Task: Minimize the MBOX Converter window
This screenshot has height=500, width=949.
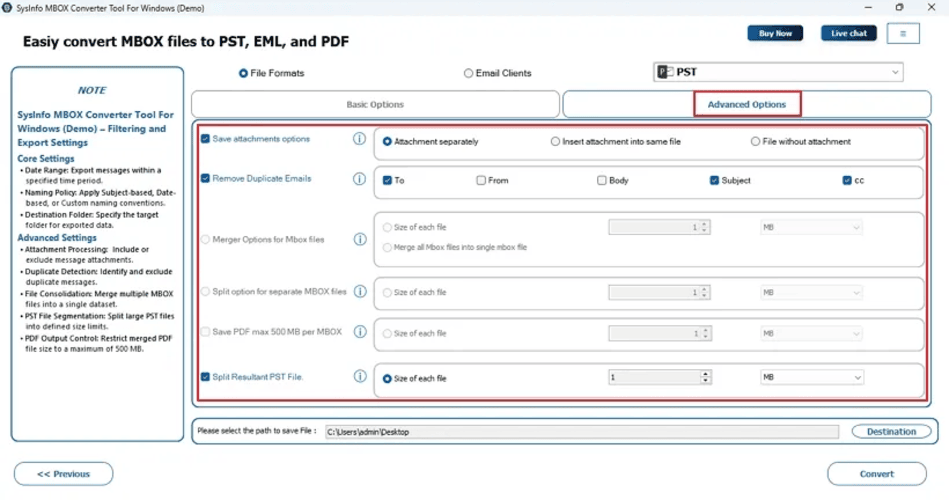Action: click(x=869, y=7)
